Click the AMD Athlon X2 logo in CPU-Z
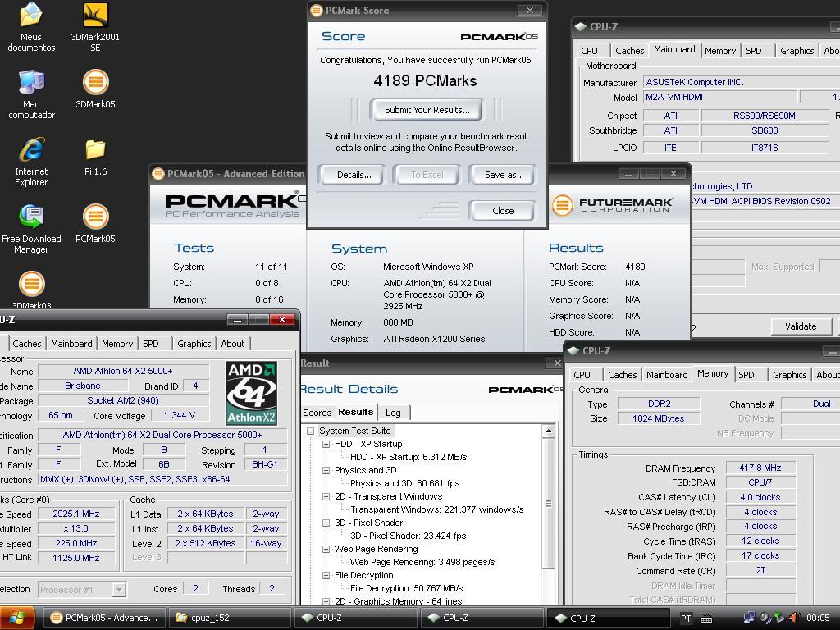 tap(251, 393)
